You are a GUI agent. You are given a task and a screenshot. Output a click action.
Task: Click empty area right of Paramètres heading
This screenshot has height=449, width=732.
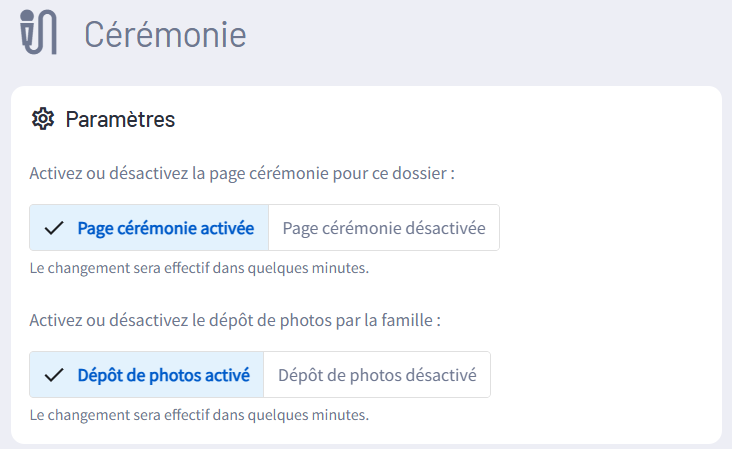450,120
